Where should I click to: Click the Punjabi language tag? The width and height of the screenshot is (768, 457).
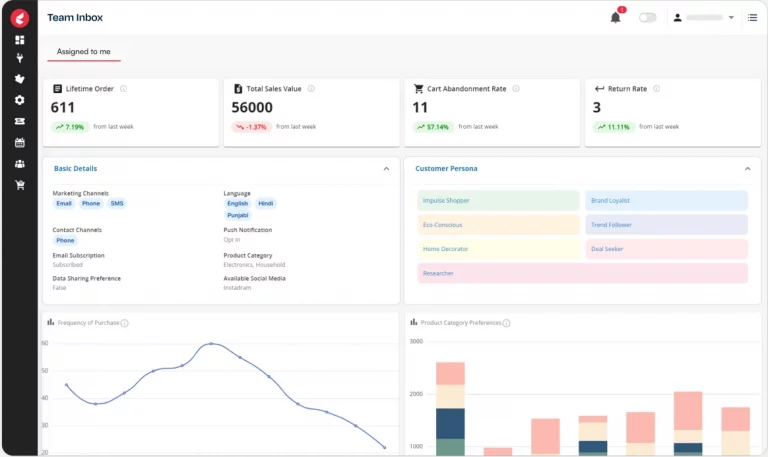click(x=238, y=215)
